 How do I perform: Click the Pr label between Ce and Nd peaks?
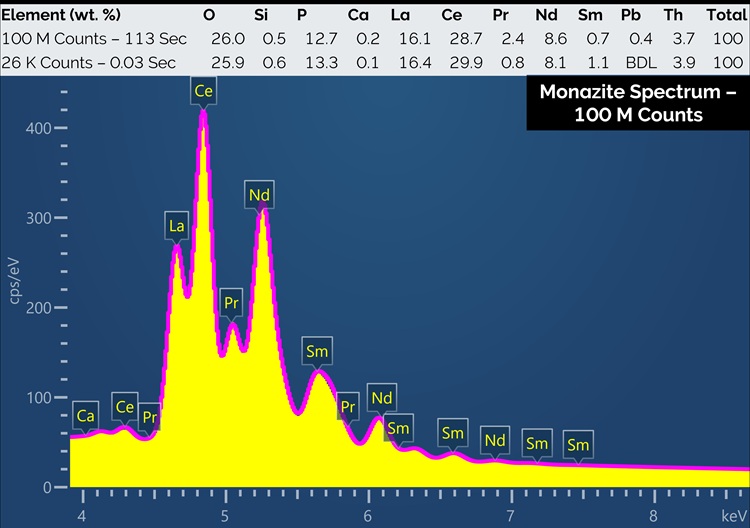point(232,301)
